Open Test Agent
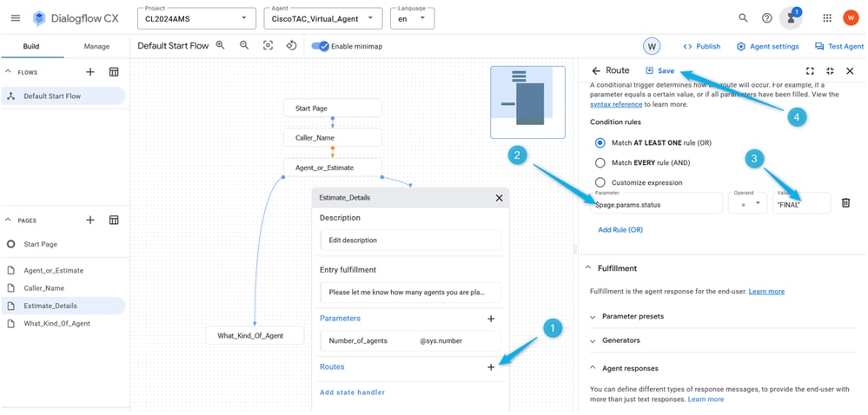Viewport: 868px width, 415px height. click(x=839, y=47)
